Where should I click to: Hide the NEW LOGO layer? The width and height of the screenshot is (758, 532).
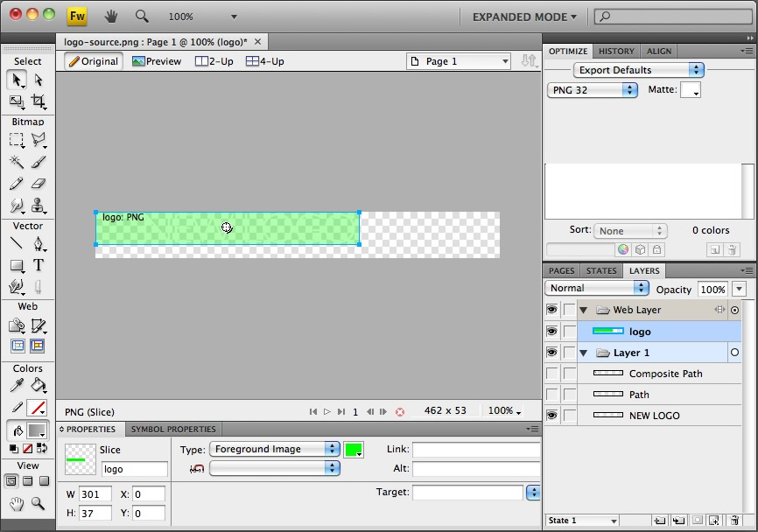point(551,416)
